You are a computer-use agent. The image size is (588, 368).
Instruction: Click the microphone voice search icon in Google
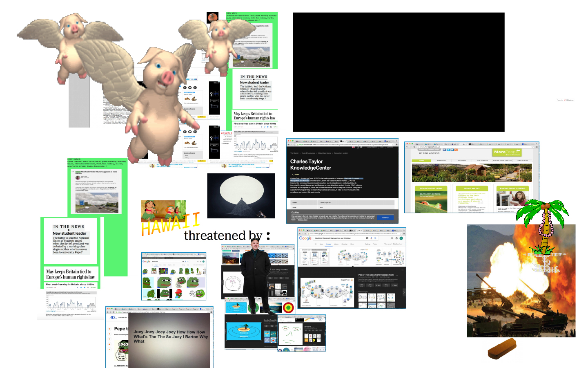pos(371,238)
